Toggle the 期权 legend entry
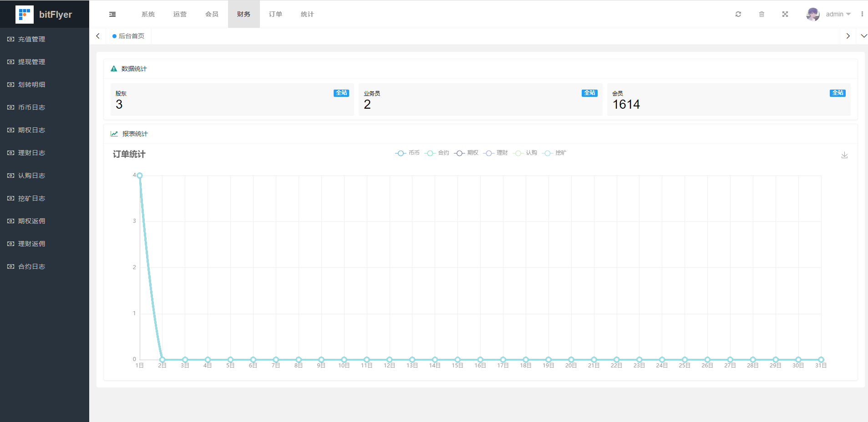This screenshot has width=868, height=422. pos(466,153)
